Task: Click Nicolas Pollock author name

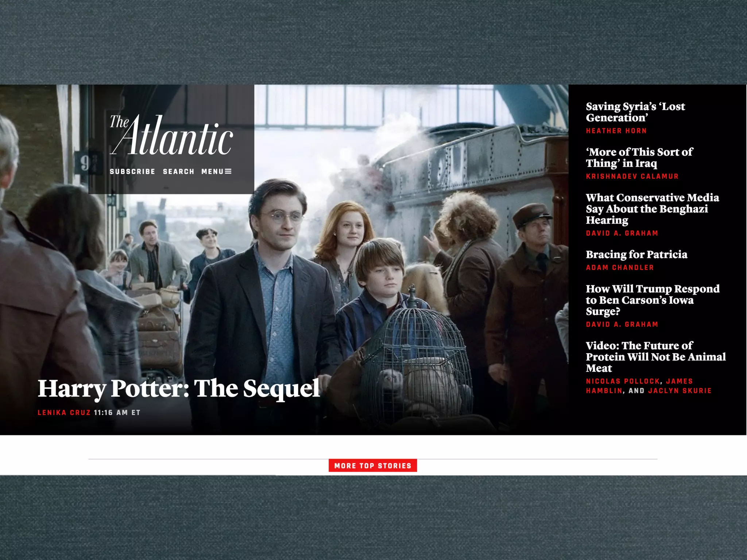Action: tap(623, 381)
